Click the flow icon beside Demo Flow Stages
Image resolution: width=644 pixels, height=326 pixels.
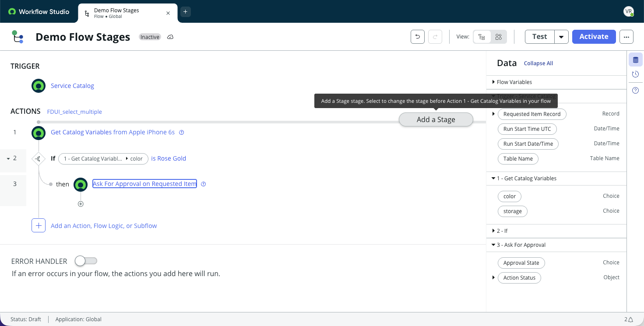tap(18, 37)
